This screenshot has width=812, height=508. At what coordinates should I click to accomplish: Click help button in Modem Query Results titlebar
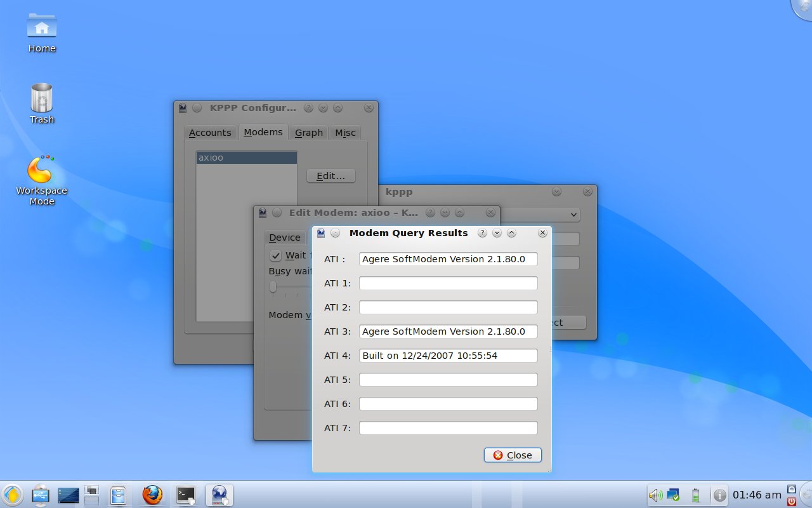click(x=482, y=233)
